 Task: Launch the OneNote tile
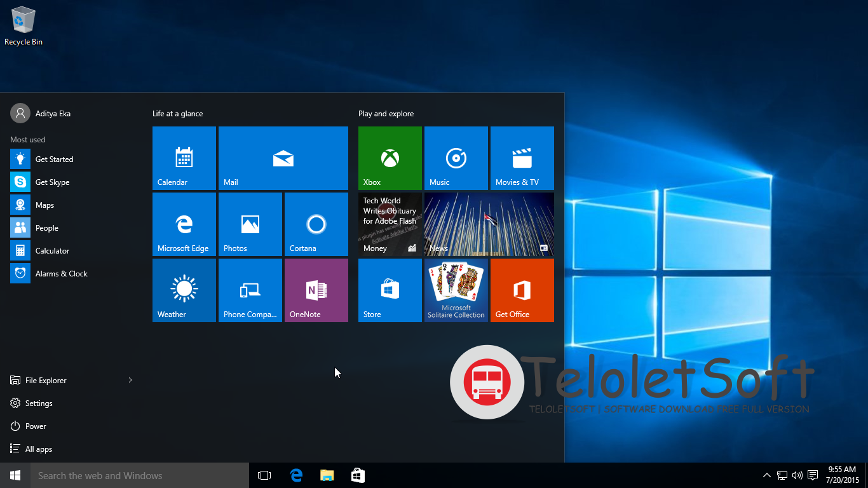(x=316, y=290)
